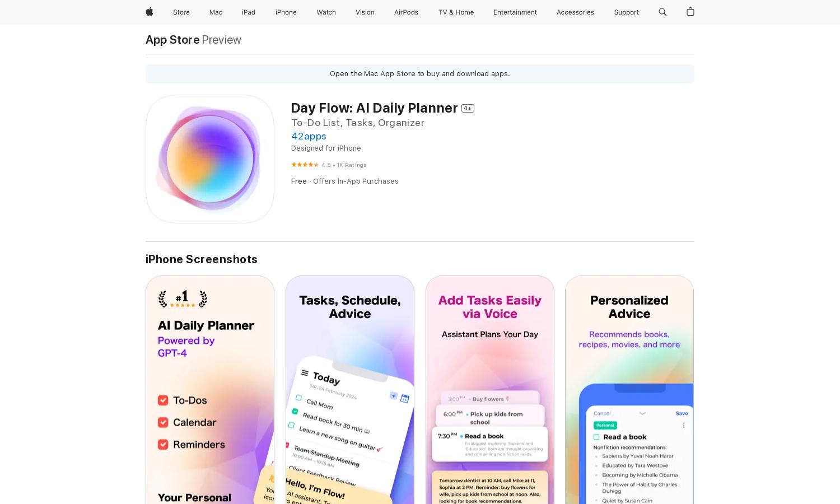Click the Open the Mac App Store banner
This screenshot has width=840, height=504.
(x=420, y=74)
